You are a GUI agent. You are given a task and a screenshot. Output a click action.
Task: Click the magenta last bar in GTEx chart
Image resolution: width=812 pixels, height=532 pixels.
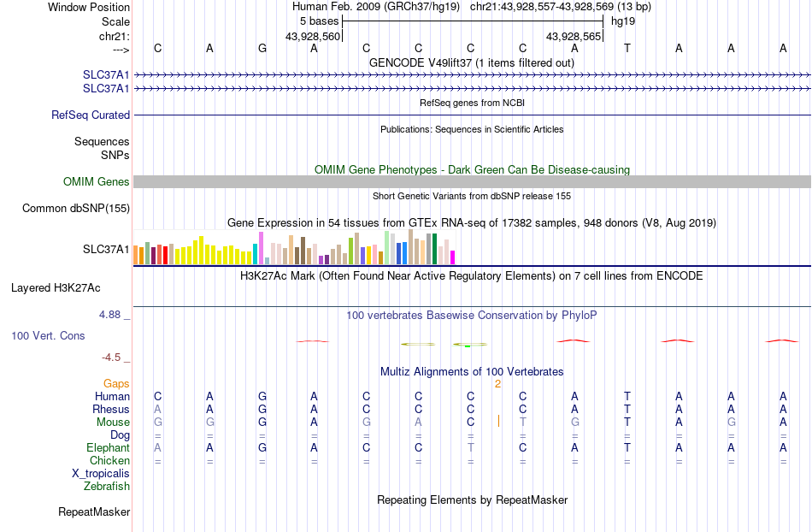tap(453, 257)
